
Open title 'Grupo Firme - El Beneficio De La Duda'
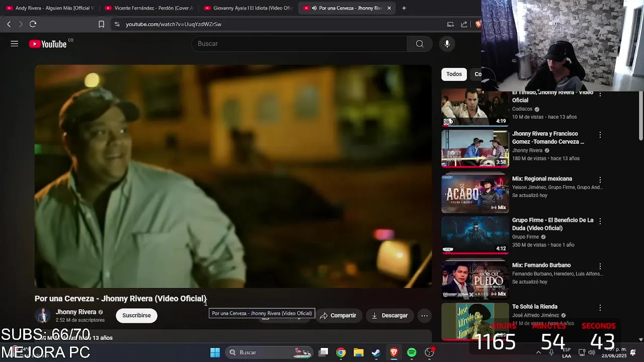pos(552,224)
